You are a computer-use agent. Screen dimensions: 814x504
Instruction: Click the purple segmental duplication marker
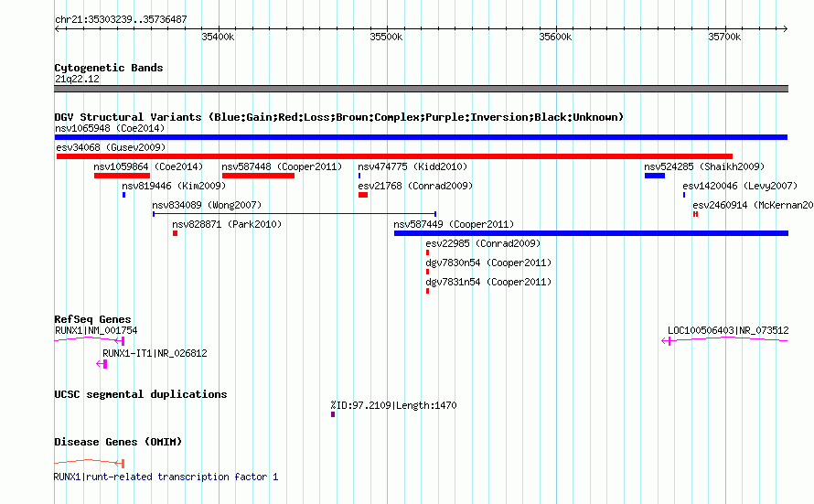point(333,414)
